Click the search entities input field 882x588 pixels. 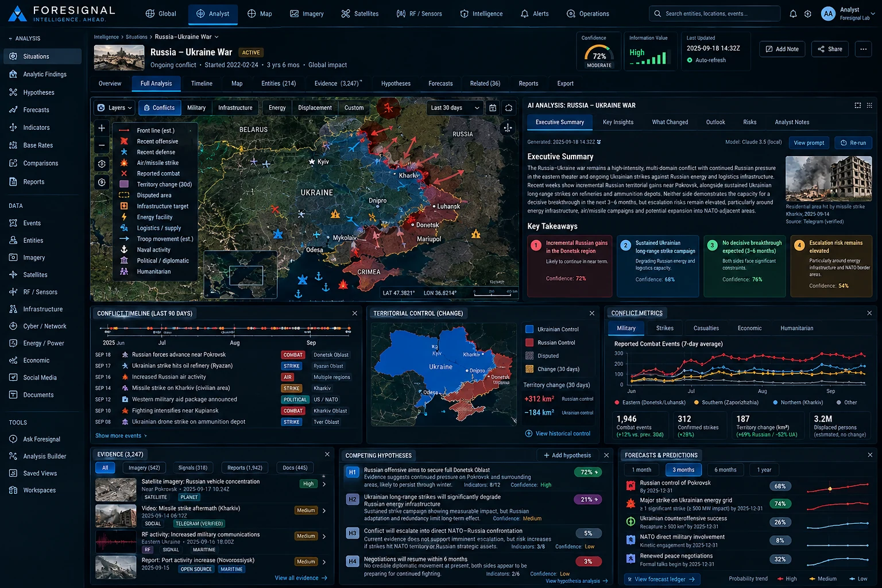click(715, 14)
